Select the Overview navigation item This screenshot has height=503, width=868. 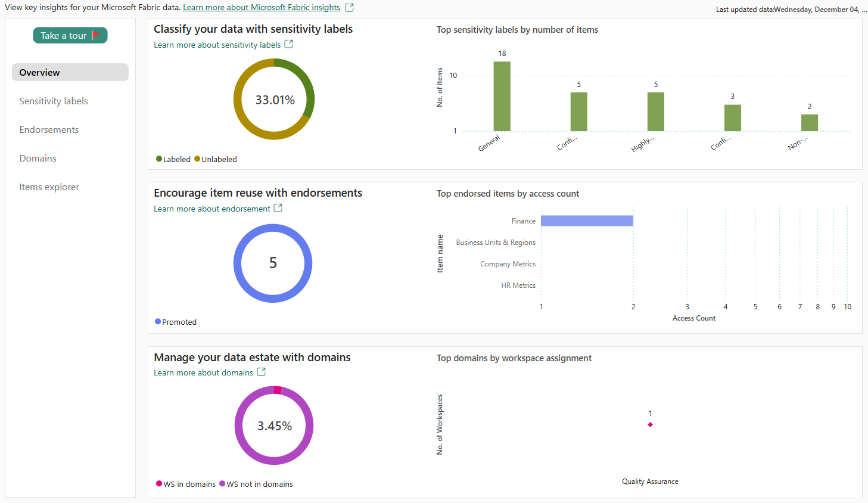pyautogui.click(x=70, y=73)
